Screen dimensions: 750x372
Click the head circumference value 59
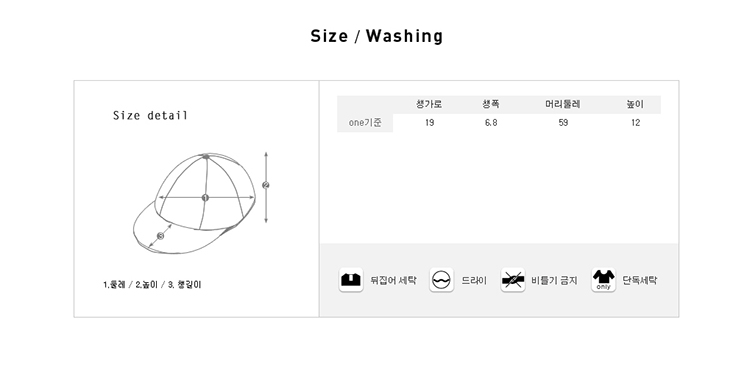(x=563, y=123)
